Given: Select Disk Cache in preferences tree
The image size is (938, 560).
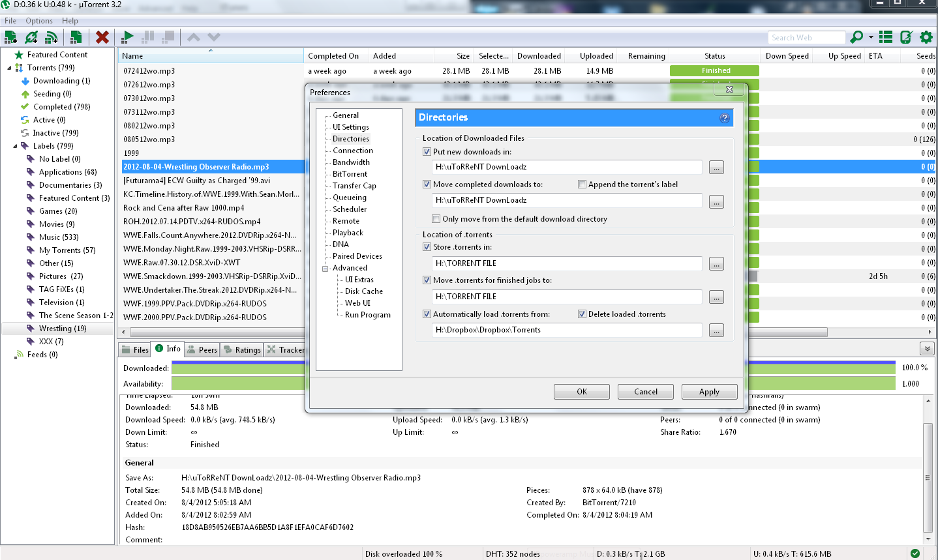Looking at the screenshot, I should [x=364, y=291].
